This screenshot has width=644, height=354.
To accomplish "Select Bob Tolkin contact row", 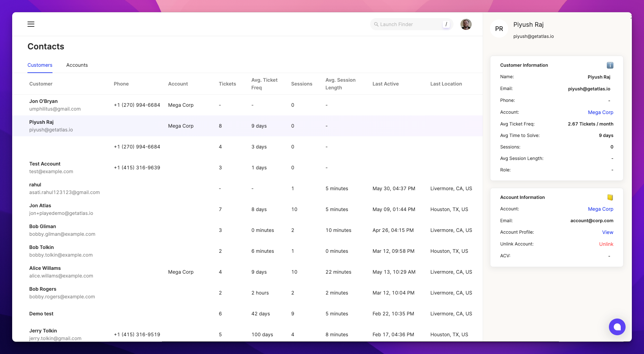I will [x=247, y=251].
